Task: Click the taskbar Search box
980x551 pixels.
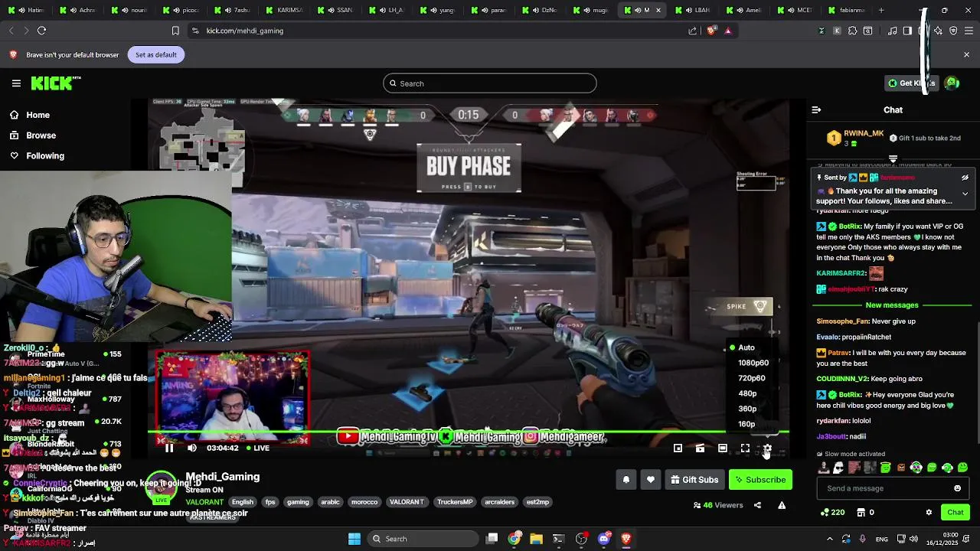Action: pyautogui.click(x=421, y=539)
